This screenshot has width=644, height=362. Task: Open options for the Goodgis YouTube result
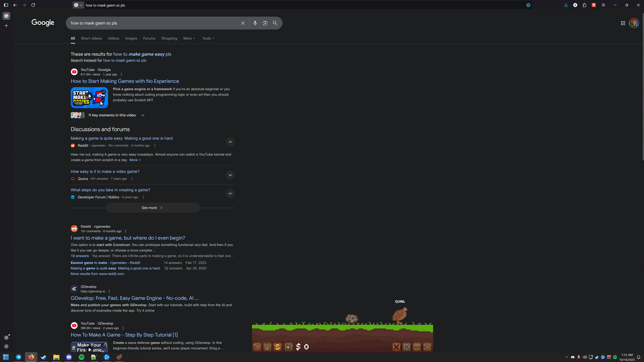pyautogui.click(x=121, y=74)
